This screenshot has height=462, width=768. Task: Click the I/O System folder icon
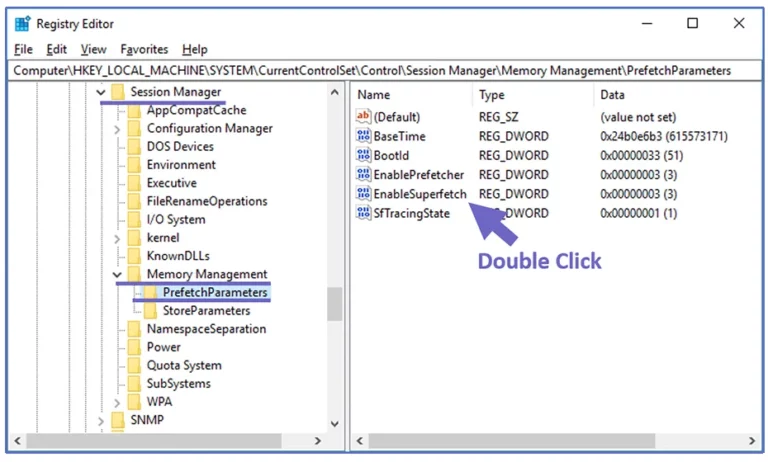pyautogui.click(x=134, y=219)
